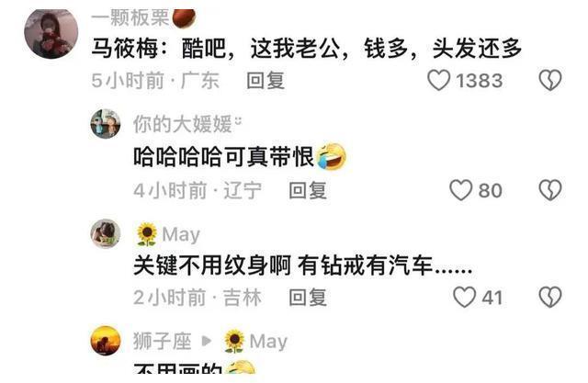Open 狮子座 sunset avatar
The image size is (588, 383).
coord(106,341)
